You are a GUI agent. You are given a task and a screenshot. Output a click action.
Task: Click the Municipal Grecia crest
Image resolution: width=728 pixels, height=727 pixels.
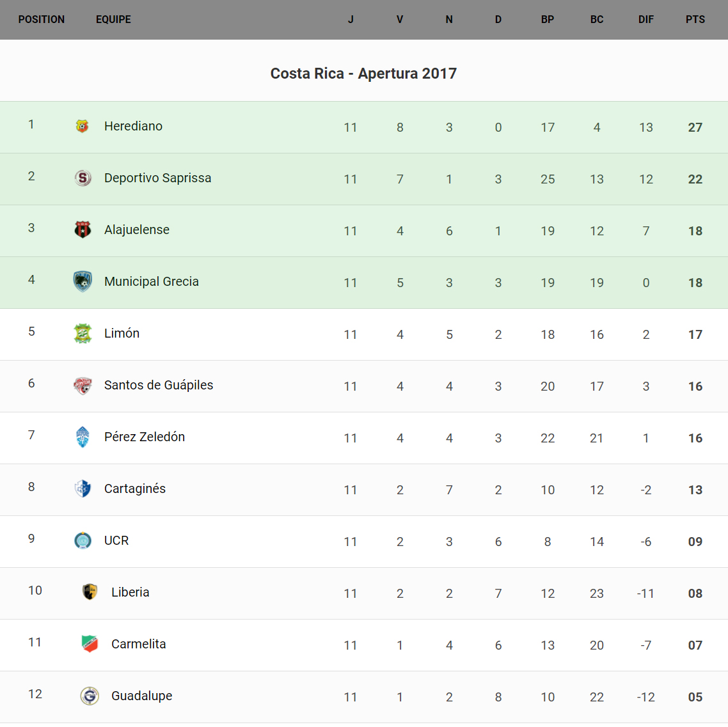tap(83, 281)
